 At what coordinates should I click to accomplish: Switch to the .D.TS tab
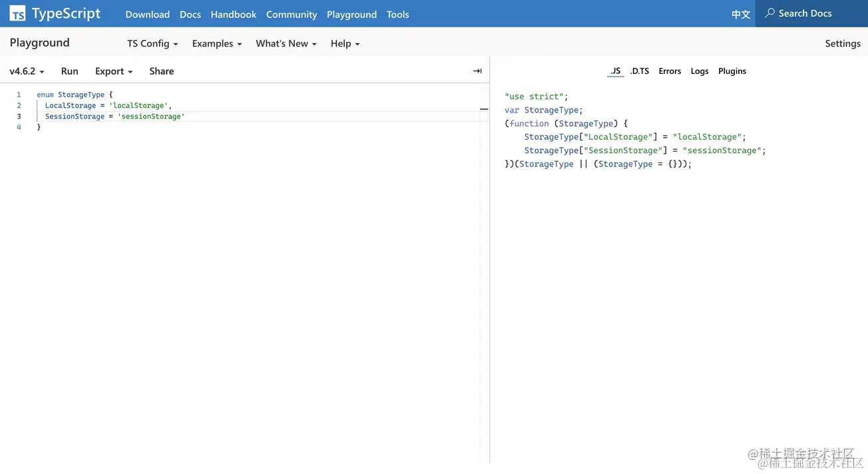[x=640, y=71]
